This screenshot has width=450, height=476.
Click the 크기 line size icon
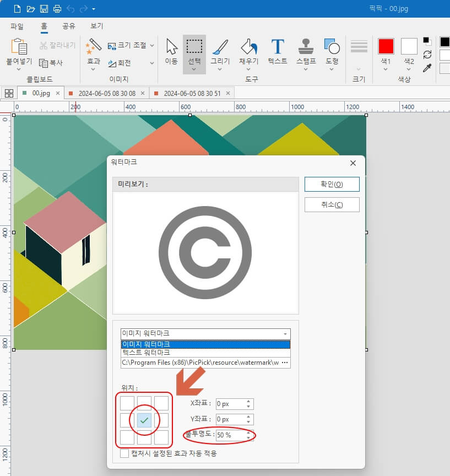(x=359, y=46)
